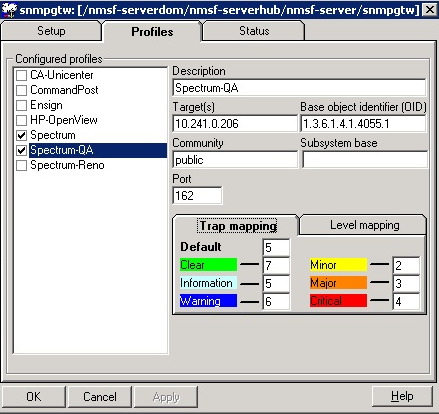This screenshot has height=414, width=439.
Task: Click the Information trap value field
Action: 276,283
